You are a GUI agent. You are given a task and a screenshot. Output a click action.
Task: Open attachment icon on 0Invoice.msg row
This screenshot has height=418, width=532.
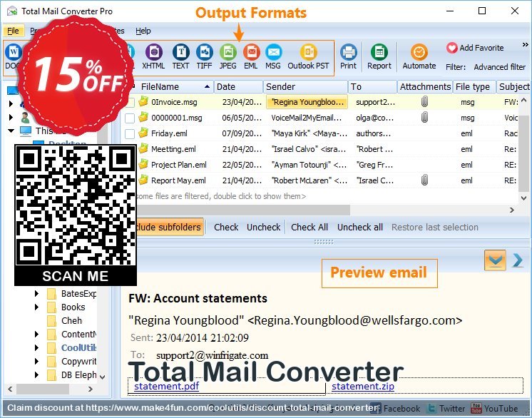(424, 101)
